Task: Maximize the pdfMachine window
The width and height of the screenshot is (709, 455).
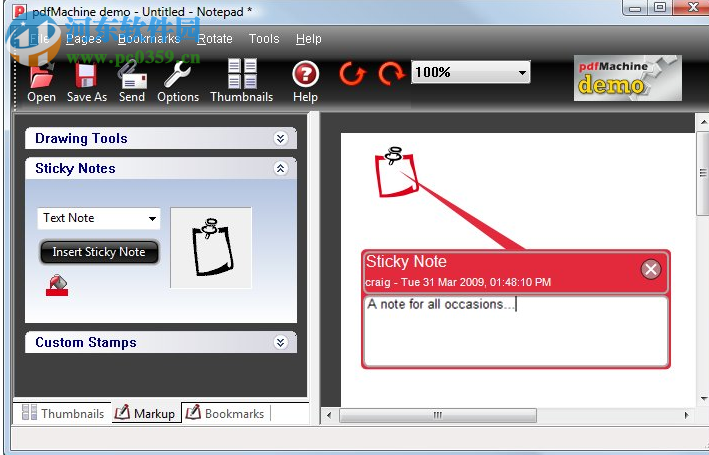Action: click(x=660, y=7)
